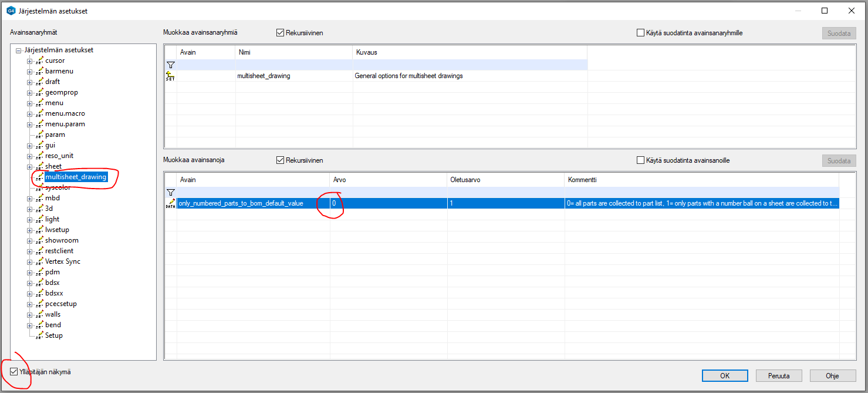Enable Käytä suodatinta avainsanoille checkbox
The height and width of the screenshot is (393, 868).
coord(641,160)
